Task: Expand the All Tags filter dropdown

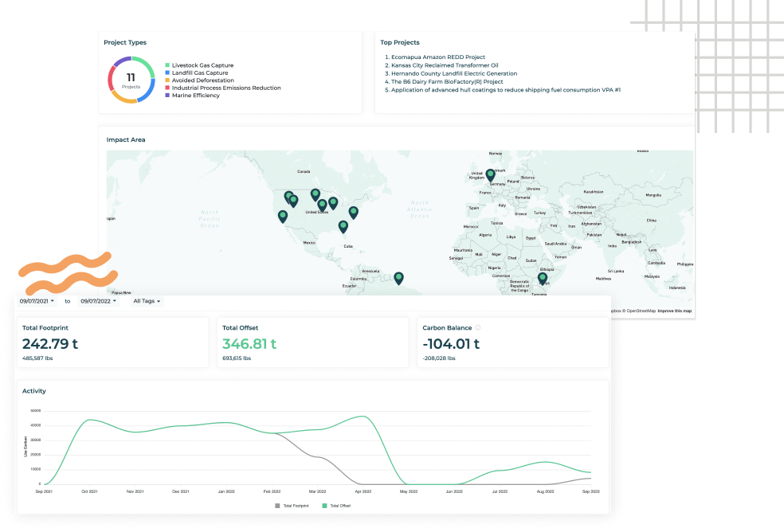Action: pyautogui.click(x=147, y=301)
